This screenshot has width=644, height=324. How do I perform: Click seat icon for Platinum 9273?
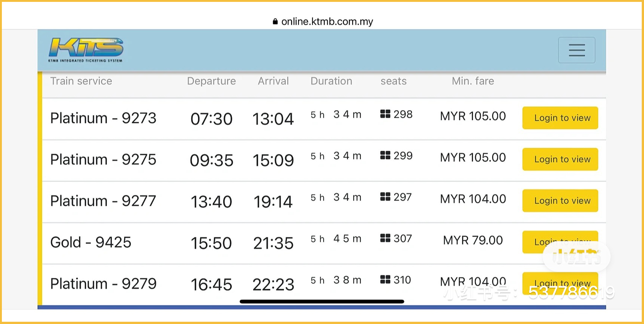coord(385,114)
